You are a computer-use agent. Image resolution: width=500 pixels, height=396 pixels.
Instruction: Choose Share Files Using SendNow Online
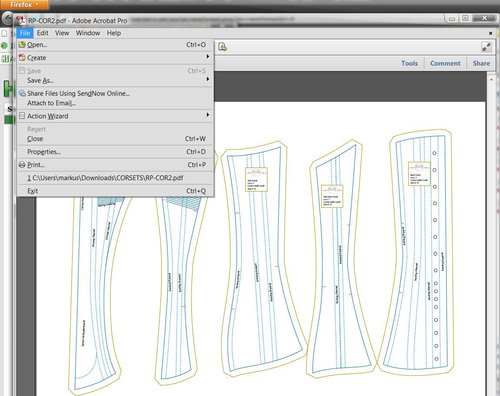pos(115,93)
